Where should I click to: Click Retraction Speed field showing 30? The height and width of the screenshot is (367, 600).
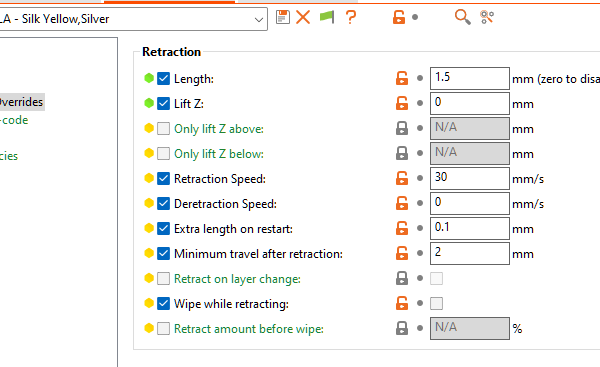[x=470, y=178]
